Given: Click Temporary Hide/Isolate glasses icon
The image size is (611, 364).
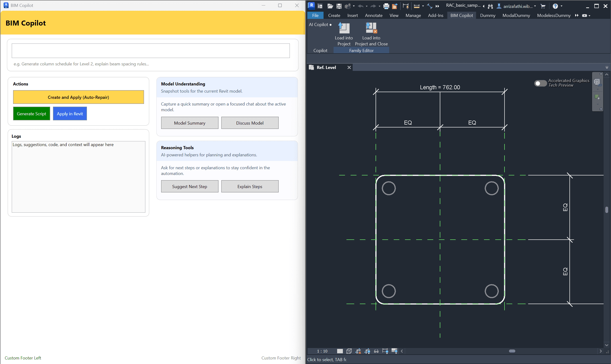Looking at the screenshot, I should [x=376, y=351].
